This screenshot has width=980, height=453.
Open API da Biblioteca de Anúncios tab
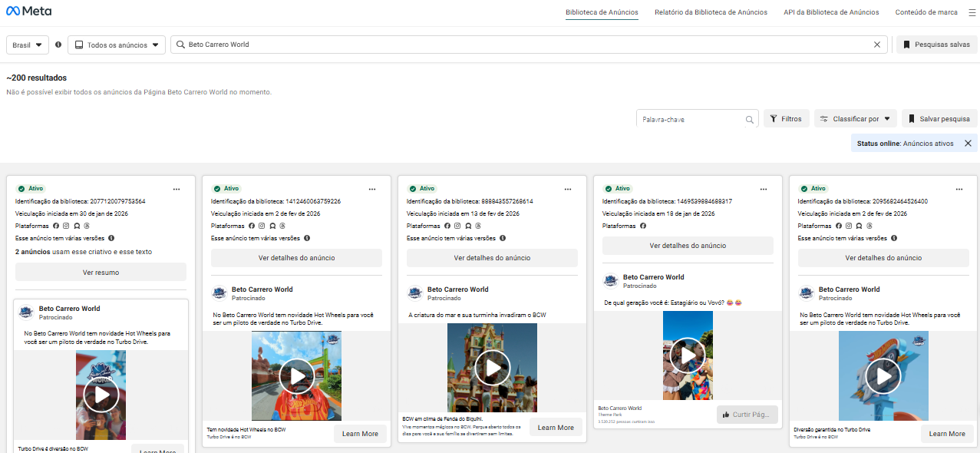831,12
